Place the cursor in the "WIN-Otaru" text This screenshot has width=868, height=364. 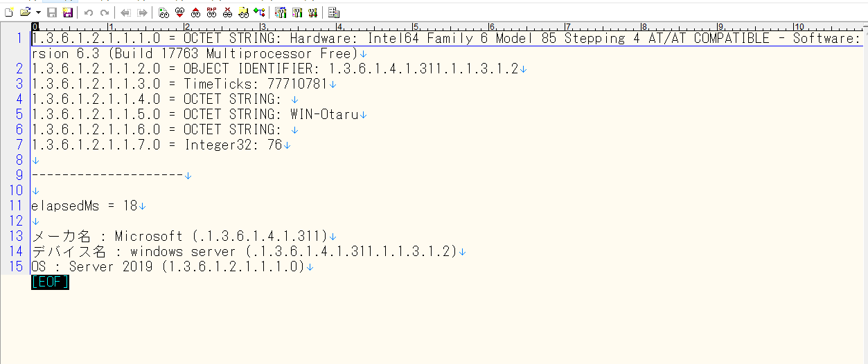pos(324,114)
